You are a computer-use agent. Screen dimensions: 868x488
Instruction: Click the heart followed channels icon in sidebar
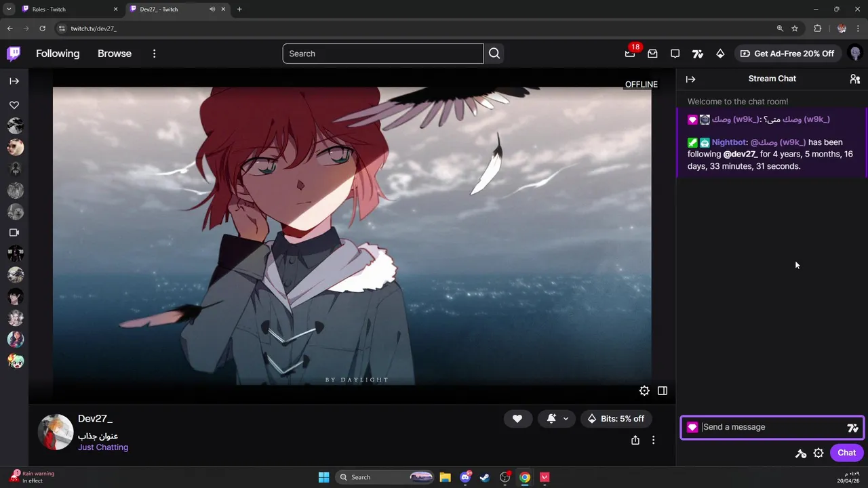pos(14,105)
